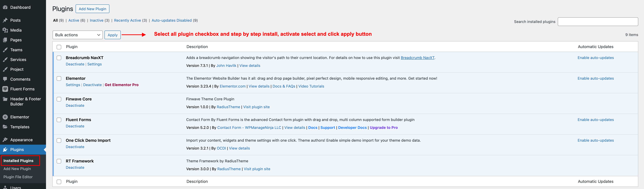Screen dimensions: 644x189
Task: Open Elementor Docs & FAQs link
Action: click(284, 86)
